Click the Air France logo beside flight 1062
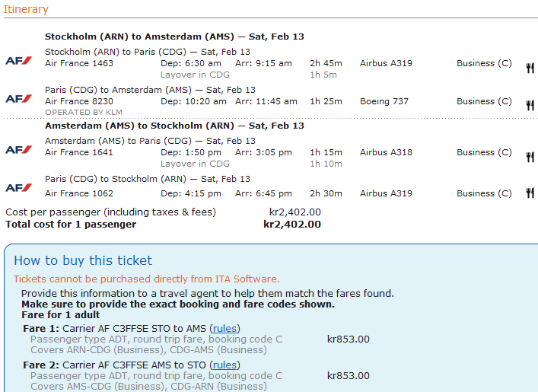This screenshot has height=392, width=538. coord(18,187)
